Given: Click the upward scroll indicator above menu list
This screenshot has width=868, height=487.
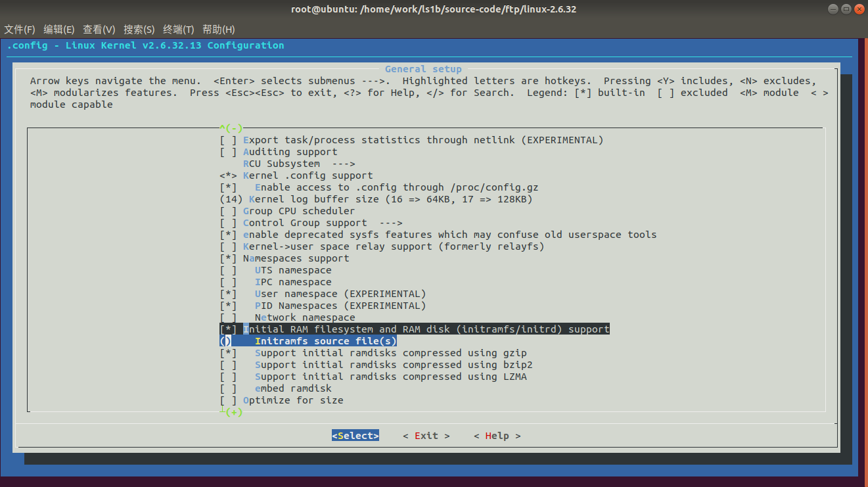Looking at the screenshot, I should [230, 128].
